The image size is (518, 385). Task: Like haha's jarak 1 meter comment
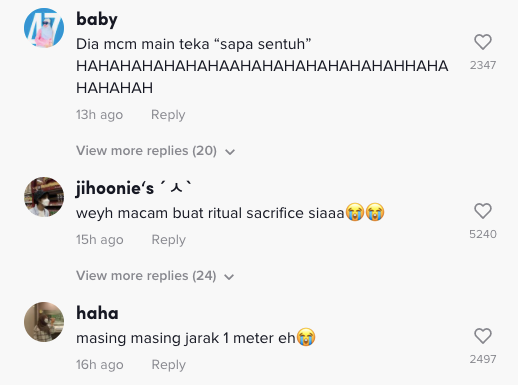pyautogui.click(x=483, y=336)
